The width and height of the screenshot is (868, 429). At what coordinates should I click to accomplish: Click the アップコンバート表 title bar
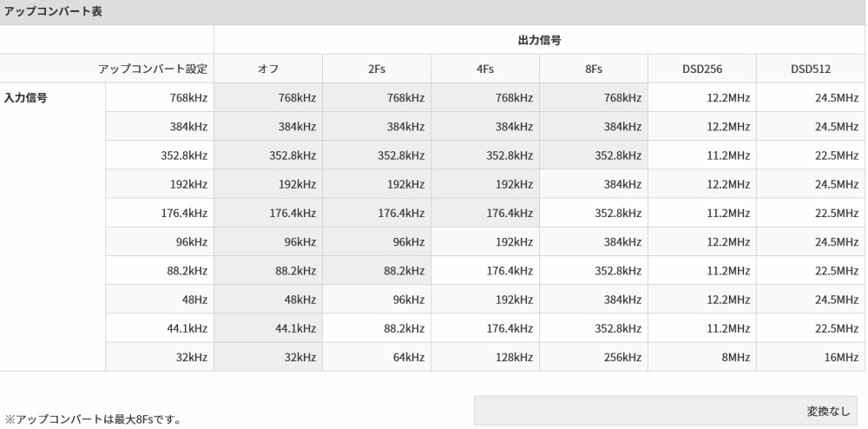click(434, 11)
